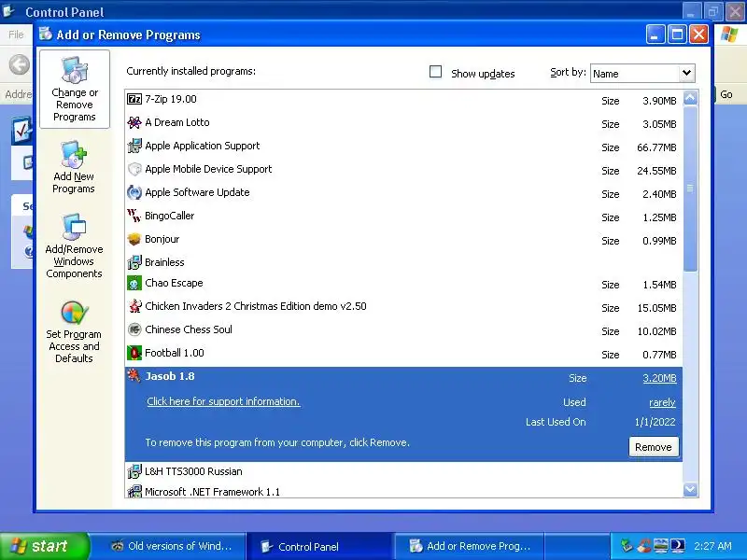Select the BingoCaller entry

pos(403,217)
